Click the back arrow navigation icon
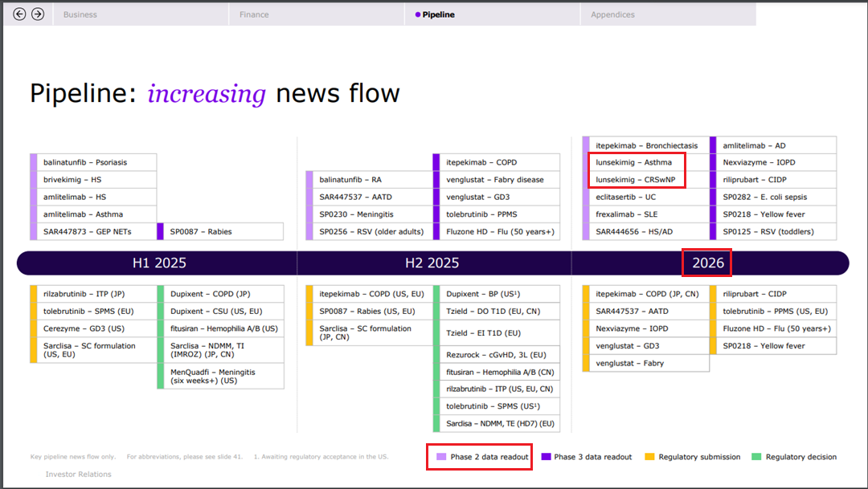 20,14
